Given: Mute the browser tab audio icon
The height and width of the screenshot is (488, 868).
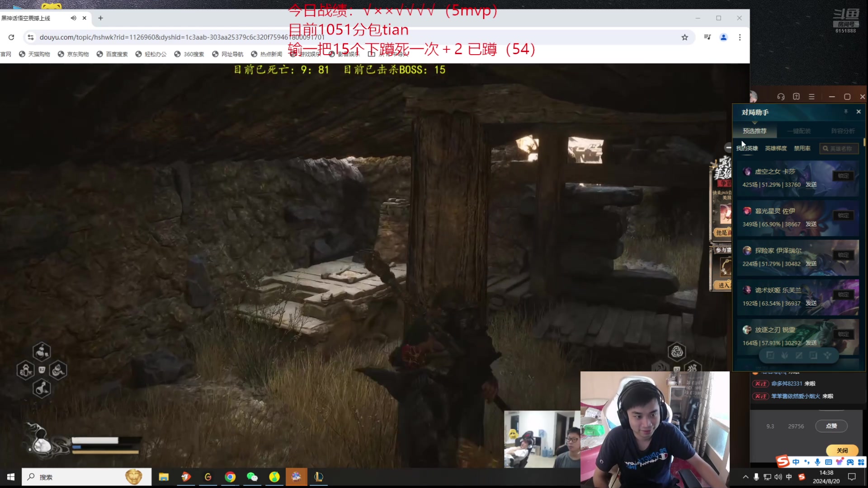Looking at the screenshot, I should tap(73, 18).
